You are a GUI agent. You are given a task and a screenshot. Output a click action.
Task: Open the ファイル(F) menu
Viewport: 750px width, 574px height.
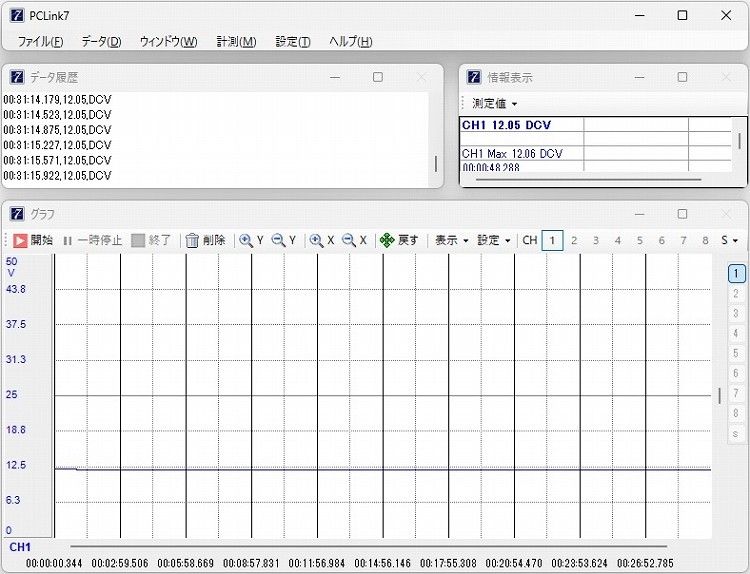(40, 41)
